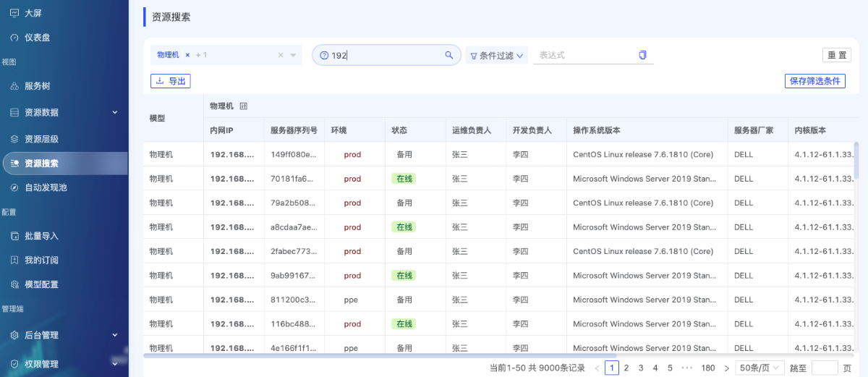This screenshot has height=377, width=868.
Task: Click the 重置 reset button
Action: (x=837, y=56)
